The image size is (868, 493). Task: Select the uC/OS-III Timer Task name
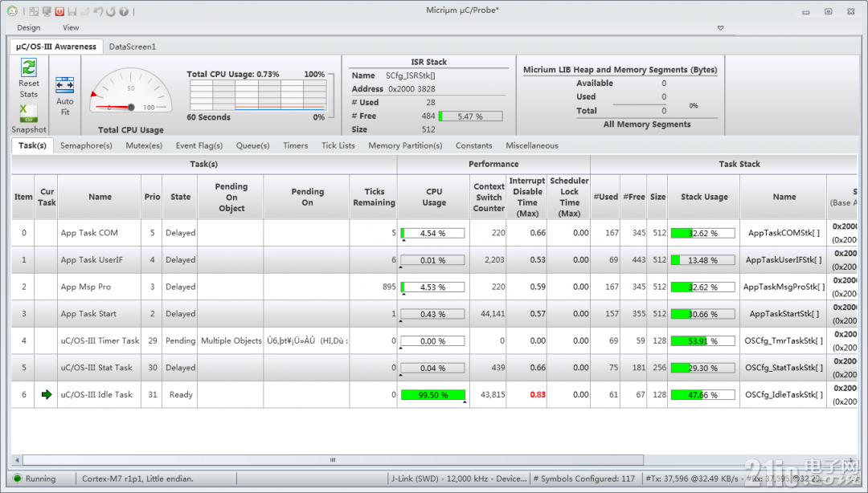point(100,340)
